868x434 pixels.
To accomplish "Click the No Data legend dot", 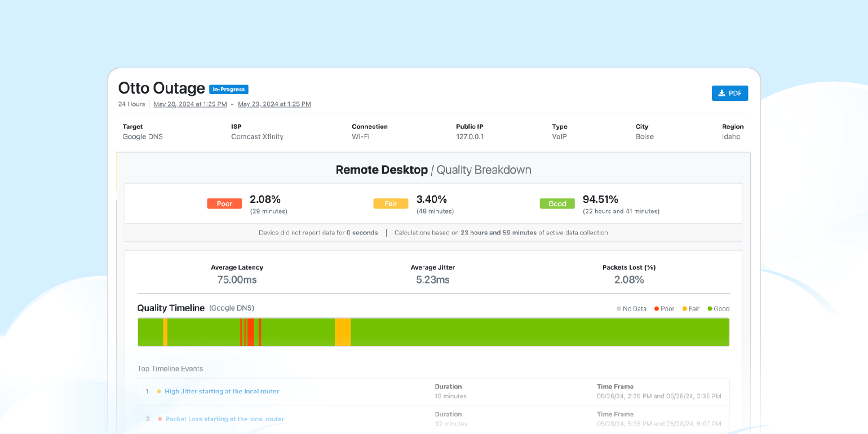I will coord(619,309).
